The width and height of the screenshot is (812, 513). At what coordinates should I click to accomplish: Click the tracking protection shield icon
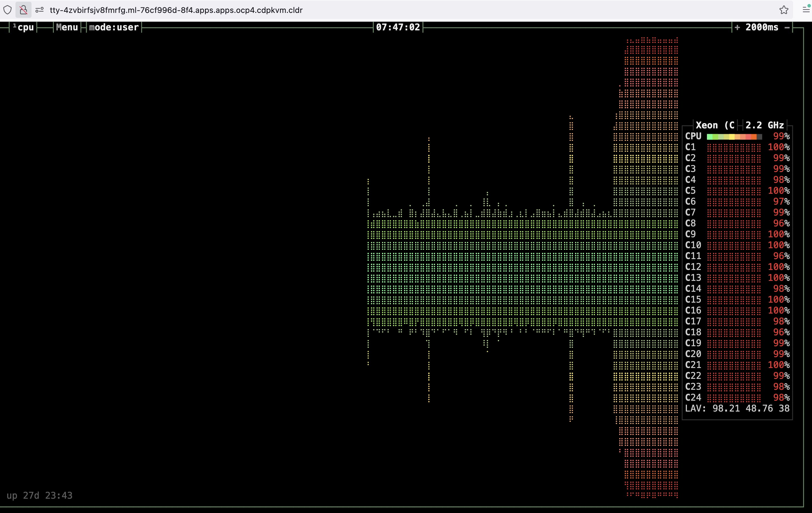[7, 10]
